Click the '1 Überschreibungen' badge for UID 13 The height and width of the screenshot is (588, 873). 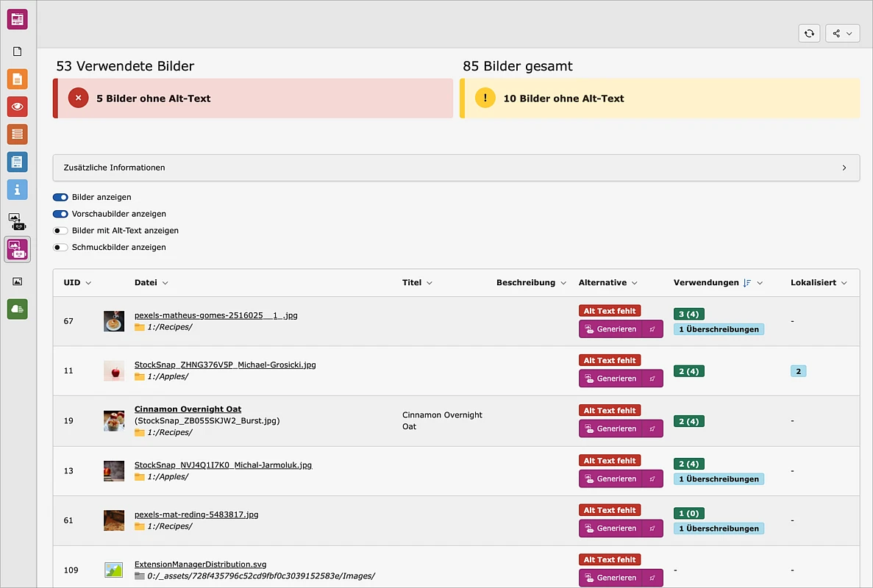719,479
